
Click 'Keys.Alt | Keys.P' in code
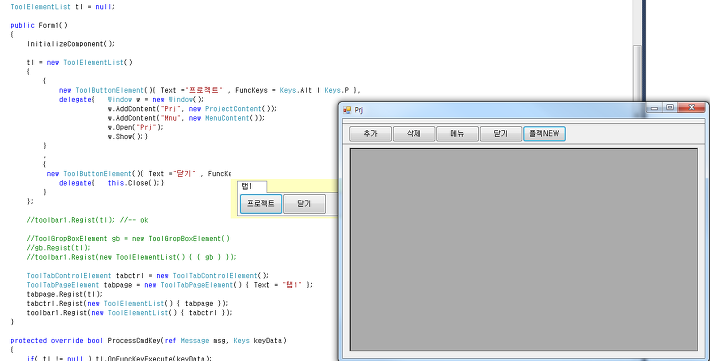314,90
